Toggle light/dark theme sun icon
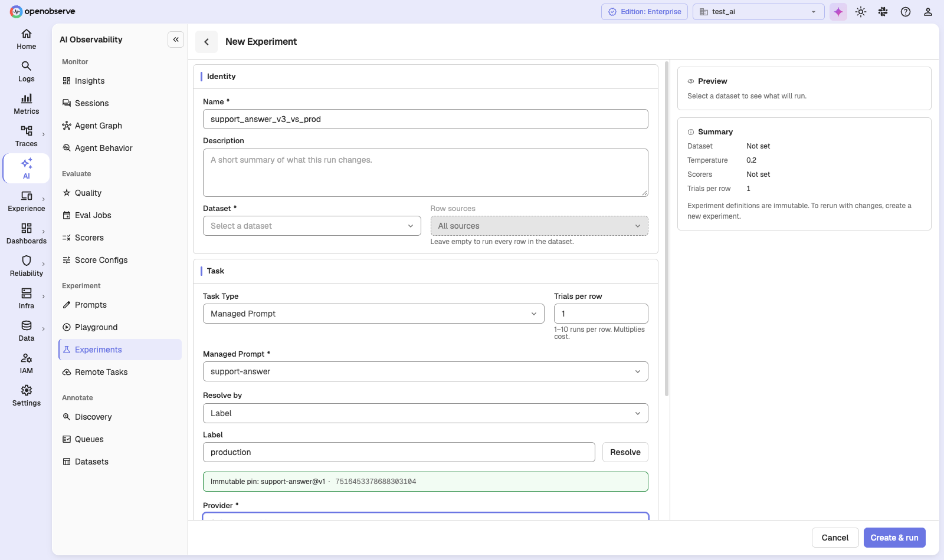This screenshot has width=944, height=560. tap(861, 12)
